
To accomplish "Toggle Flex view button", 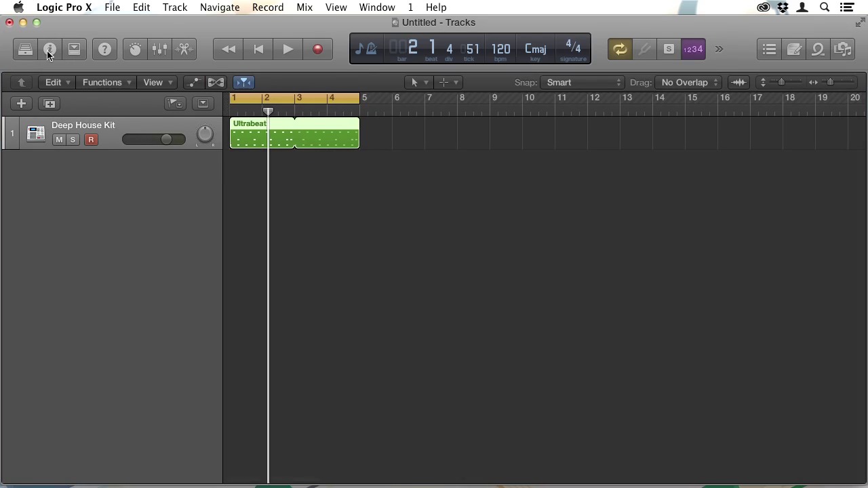I will click(x=216, y=83).
